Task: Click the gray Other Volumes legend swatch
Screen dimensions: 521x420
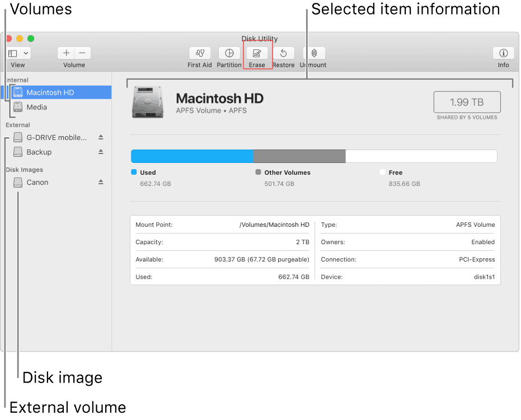Action: tap(258, 172)
